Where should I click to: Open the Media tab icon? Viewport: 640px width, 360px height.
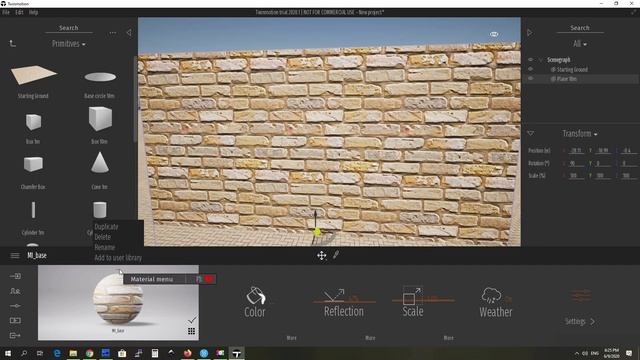(15, 320)
